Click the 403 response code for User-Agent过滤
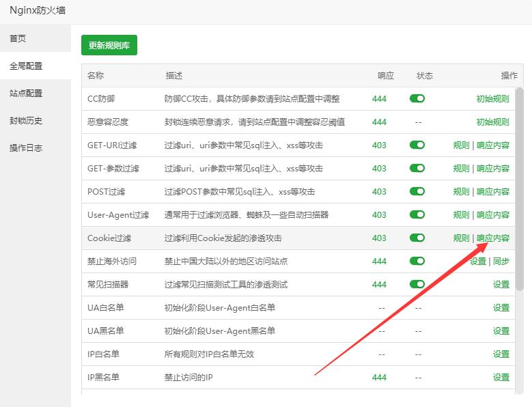 click(x=379, y=214)
